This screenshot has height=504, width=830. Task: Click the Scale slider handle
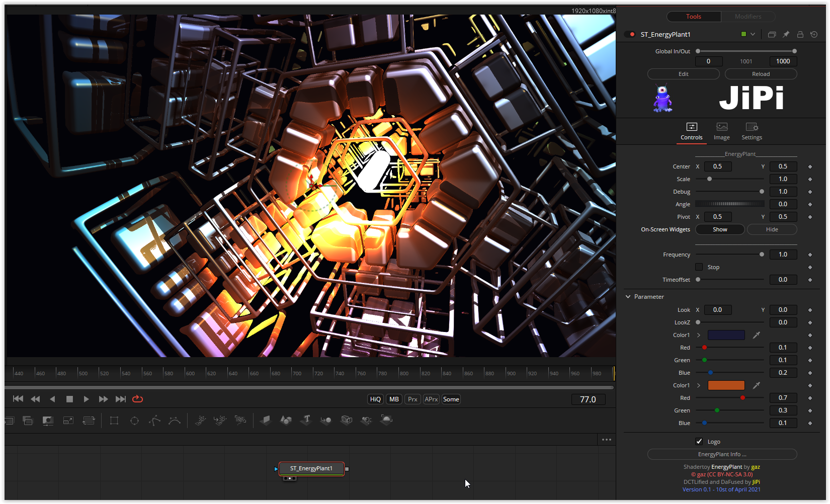pyautogui.click(x=709, y=179)
